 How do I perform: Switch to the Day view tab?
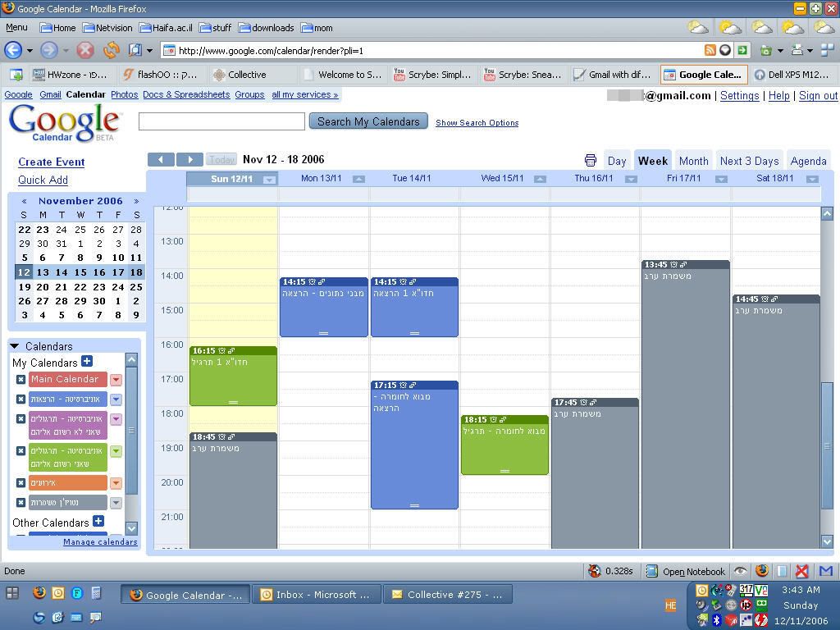point(617,161)
